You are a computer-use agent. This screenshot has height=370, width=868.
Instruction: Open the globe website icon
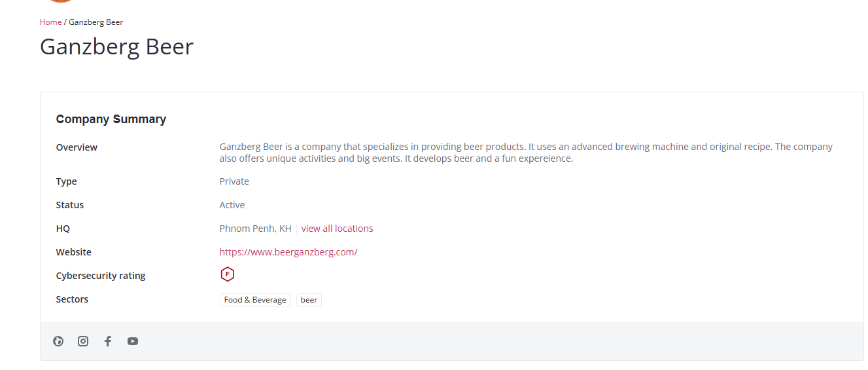tap(58, 341)
